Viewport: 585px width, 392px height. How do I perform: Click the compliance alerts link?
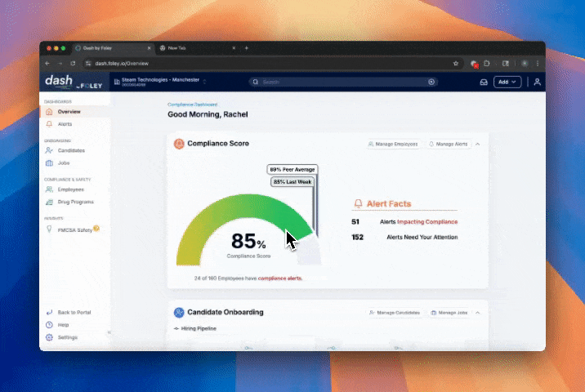pos(279,278)
